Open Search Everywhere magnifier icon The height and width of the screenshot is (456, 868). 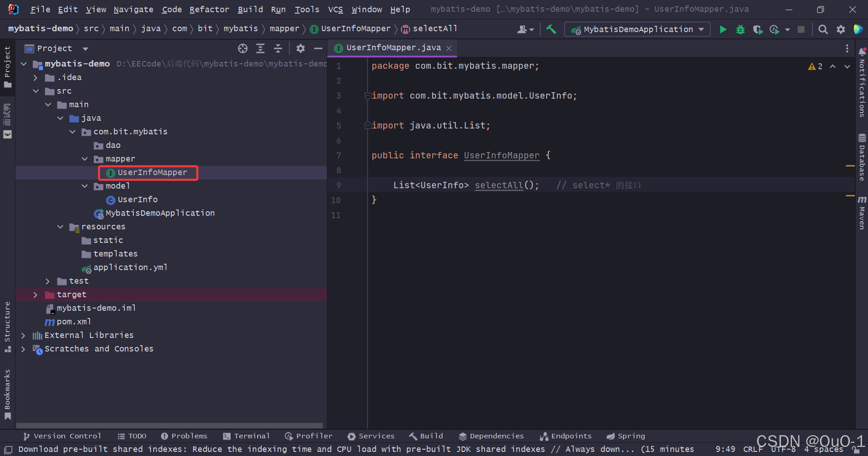823,29
